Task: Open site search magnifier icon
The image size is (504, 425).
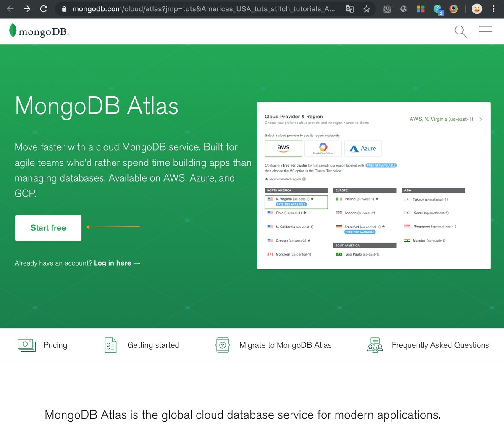Action: (461, 31)
